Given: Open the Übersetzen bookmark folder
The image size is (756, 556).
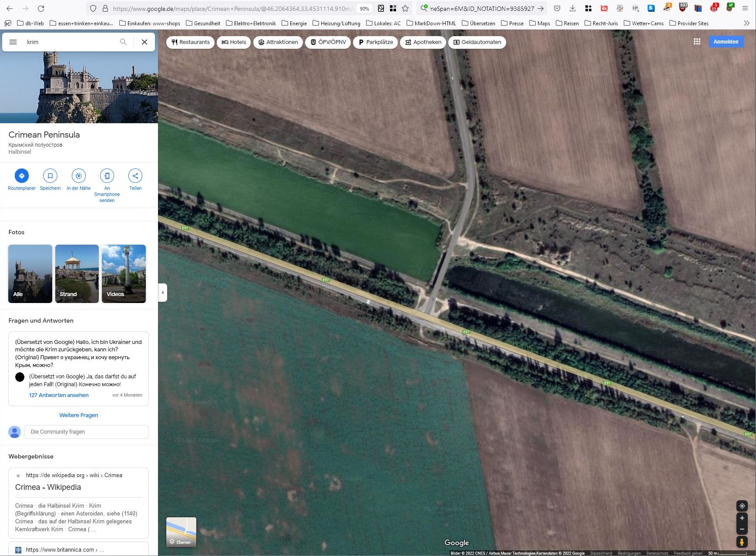Looking at the screenshot, I should [478, 23].
